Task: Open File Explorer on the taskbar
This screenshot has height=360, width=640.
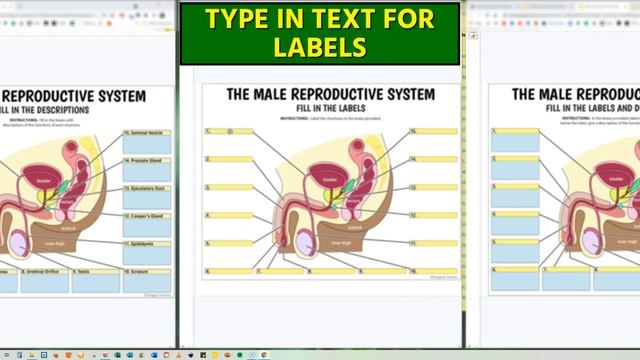Action: [32, 355]
